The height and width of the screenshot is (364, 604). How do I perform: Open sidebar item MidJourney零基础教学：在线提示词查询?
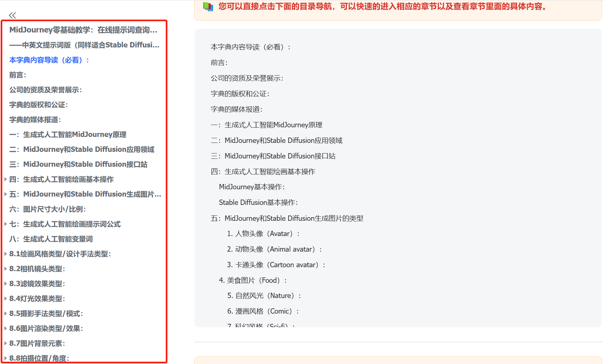click(x=83, y=30)
